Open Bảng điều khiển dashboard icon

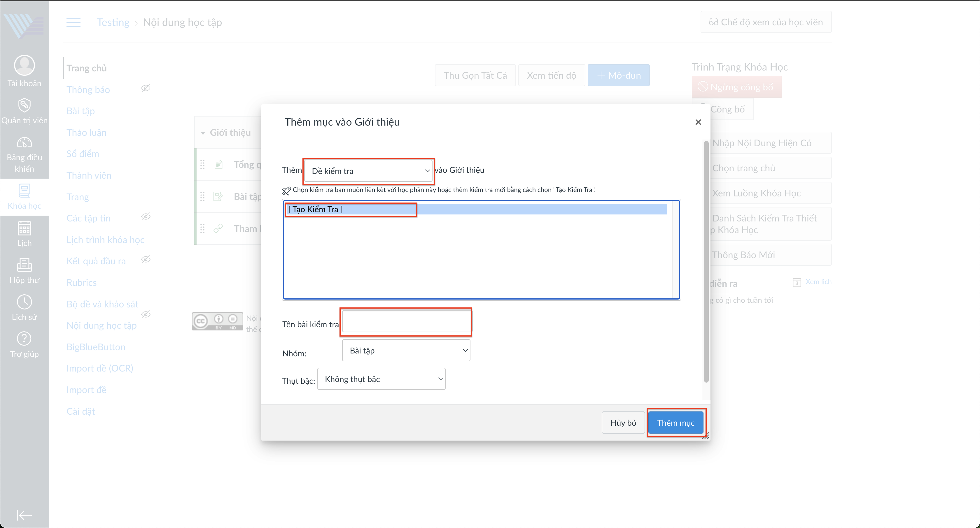pyautogui.click(x=24, y=142)
